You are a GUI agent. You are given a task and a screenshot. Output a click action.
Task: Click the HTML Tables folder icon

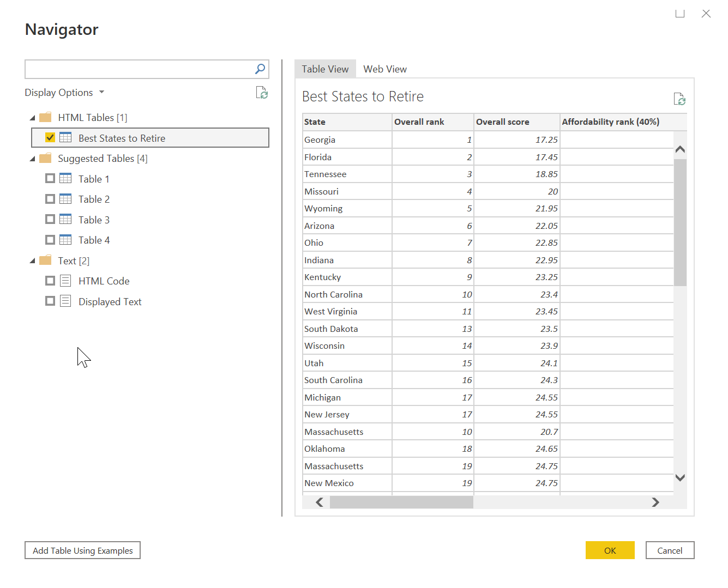(45, 117)
